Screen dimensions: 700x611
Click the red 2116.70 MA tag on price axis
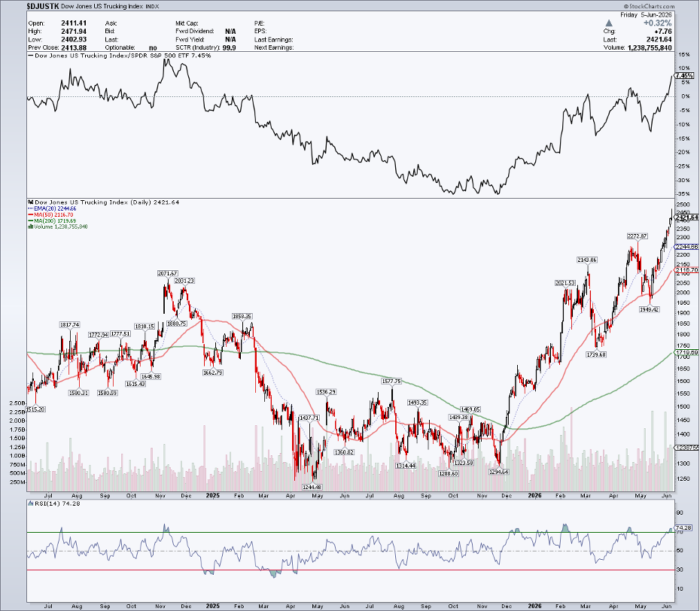tap(687, 270)
